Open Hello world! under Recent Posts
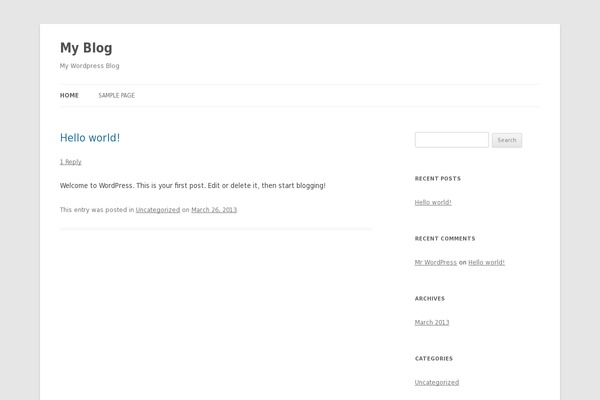Image resolution: width=600 pixels, height=400 pixels. tap(433, 202)
